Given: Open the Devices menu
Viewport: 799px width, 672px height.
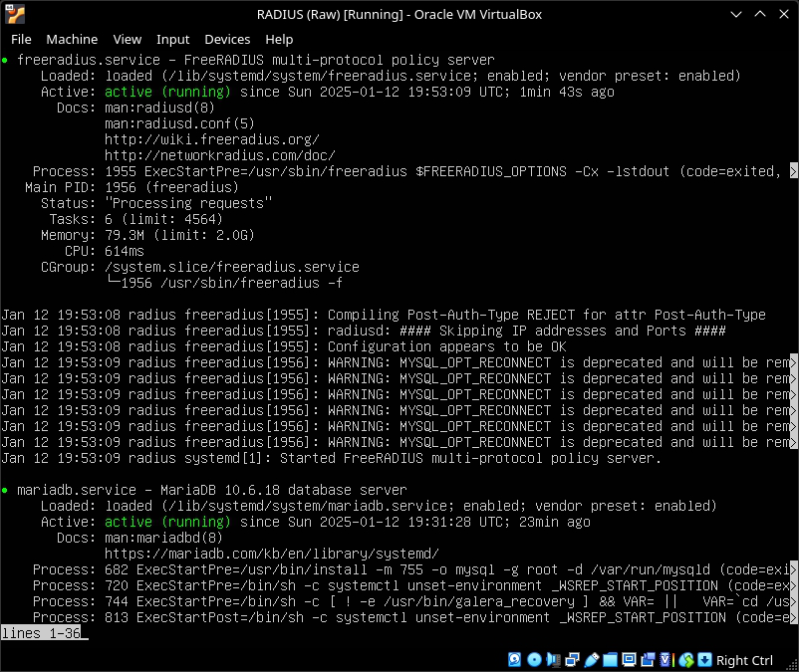Looking at the screenshot, I should pos(227,39).
